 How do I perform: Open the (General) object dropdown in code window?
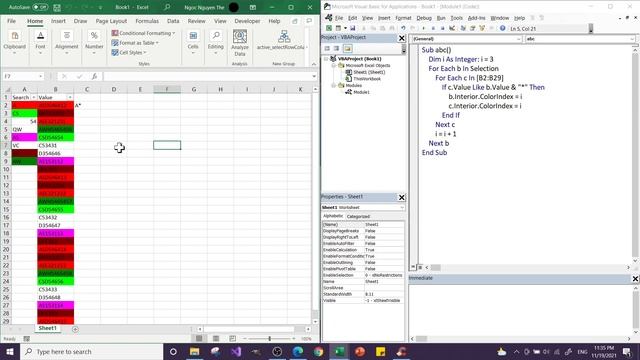click(x=518, y=39)
